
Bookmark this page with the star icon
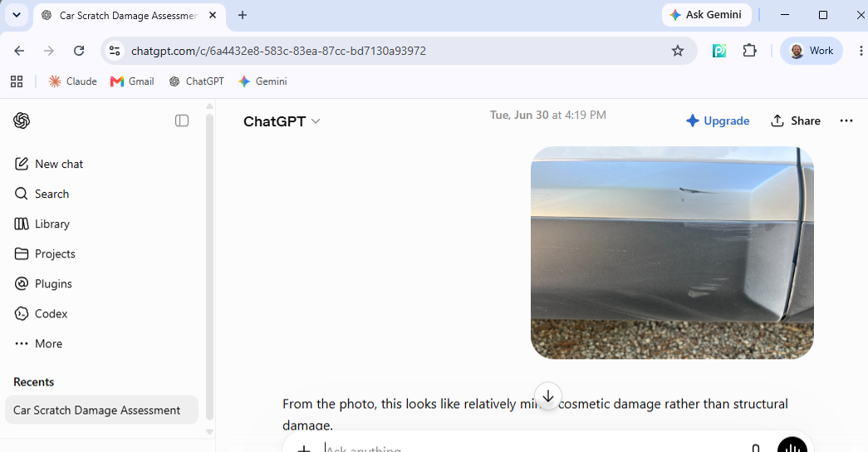point(678,51)
